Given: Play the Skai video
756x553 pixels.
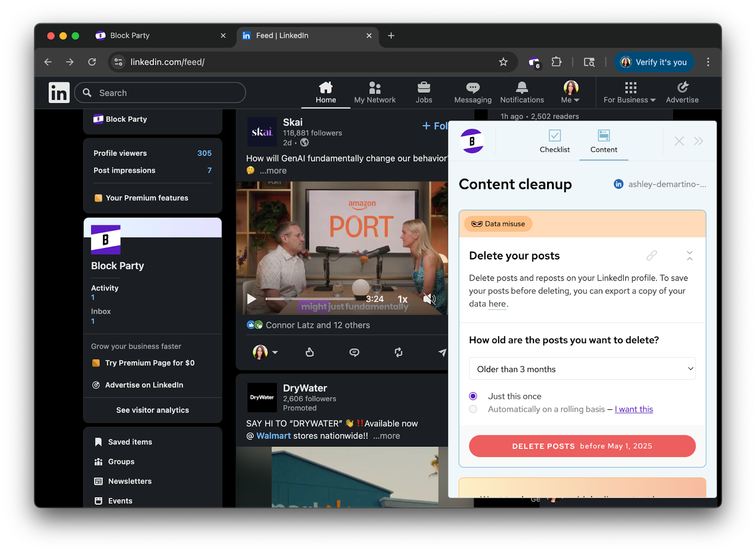Looking at the screenshot, I should (x=251, y=299).
